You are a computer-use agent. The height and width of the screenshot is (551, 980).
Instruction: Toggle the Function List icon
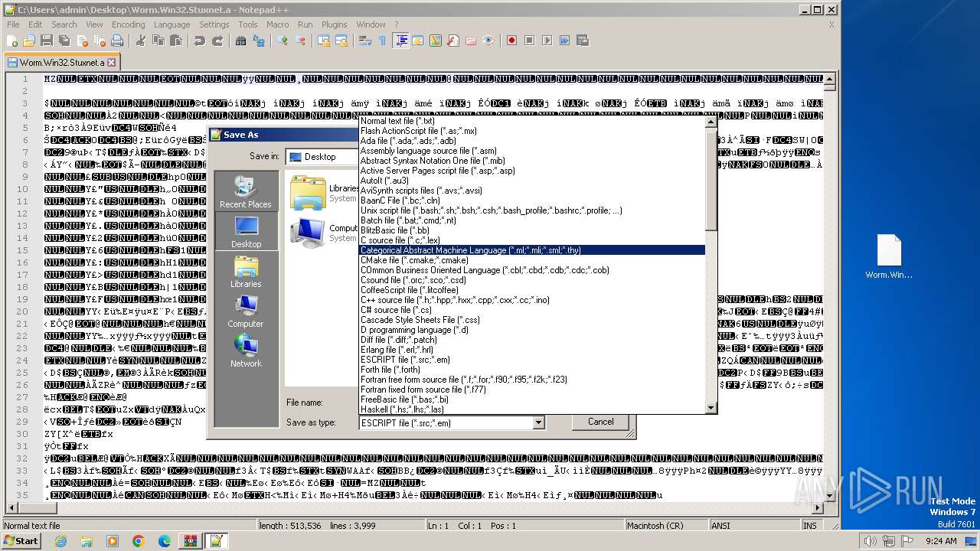pyautogui.click(x=453, y=41)
